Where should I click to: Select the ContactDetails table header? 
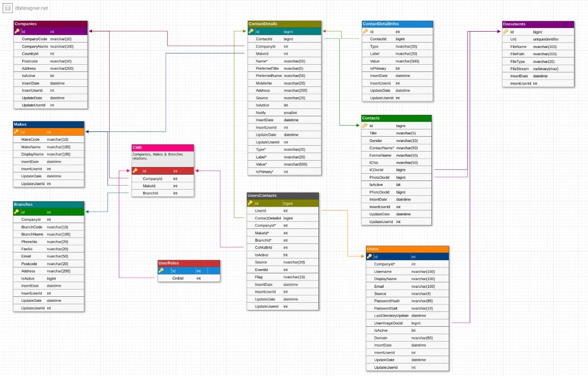point(284,24)
